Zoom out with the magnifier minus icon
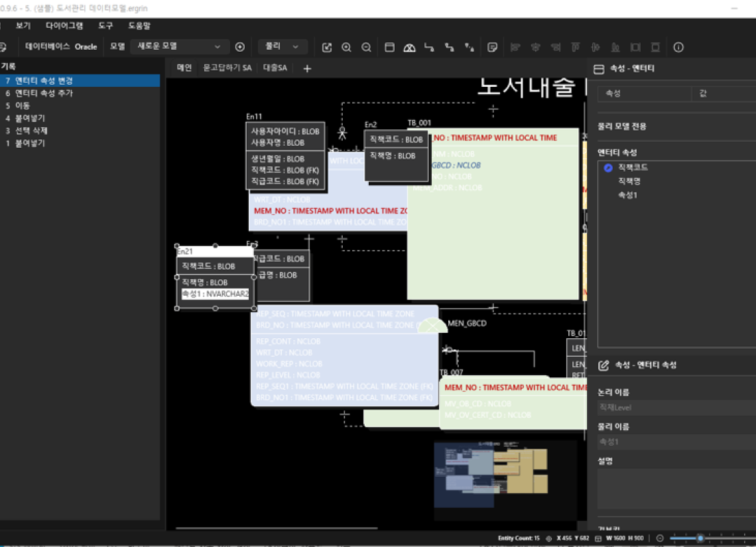The height and width of the screenshot is (547, 756). click(x=367, y=47)
